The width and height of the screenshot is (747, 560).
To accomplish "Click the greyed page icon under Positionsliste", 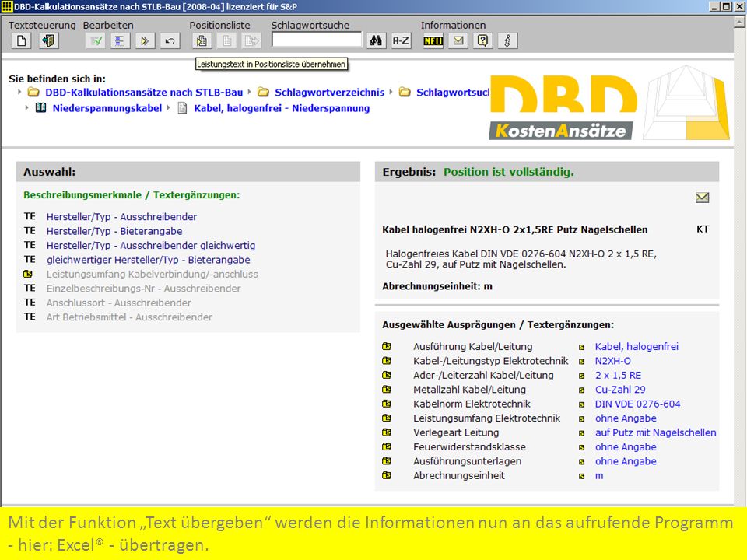I will click(226, 41).
